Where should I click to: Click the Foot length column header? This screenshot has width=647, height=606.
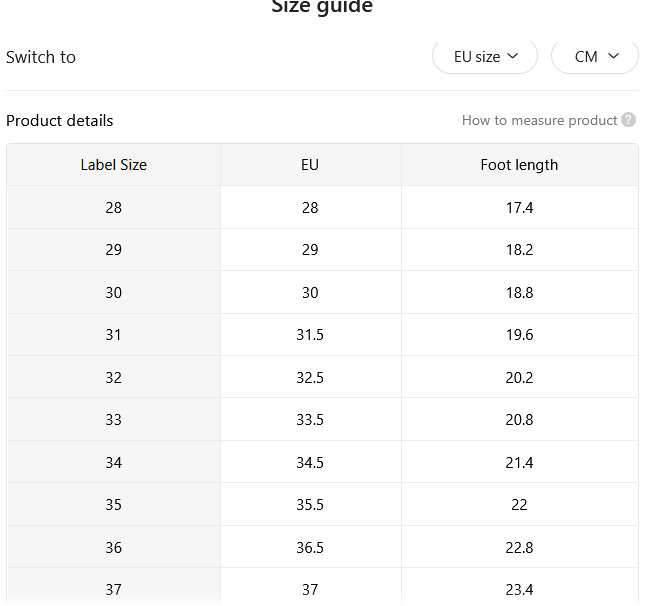pyautogui.click(x=519, y=165)
